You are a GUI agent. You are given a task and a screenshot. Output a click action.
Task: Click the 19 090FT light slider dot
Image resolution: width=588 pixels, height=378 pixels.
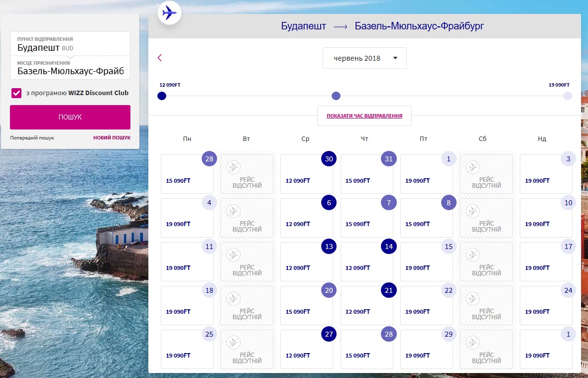click(568, 96)
